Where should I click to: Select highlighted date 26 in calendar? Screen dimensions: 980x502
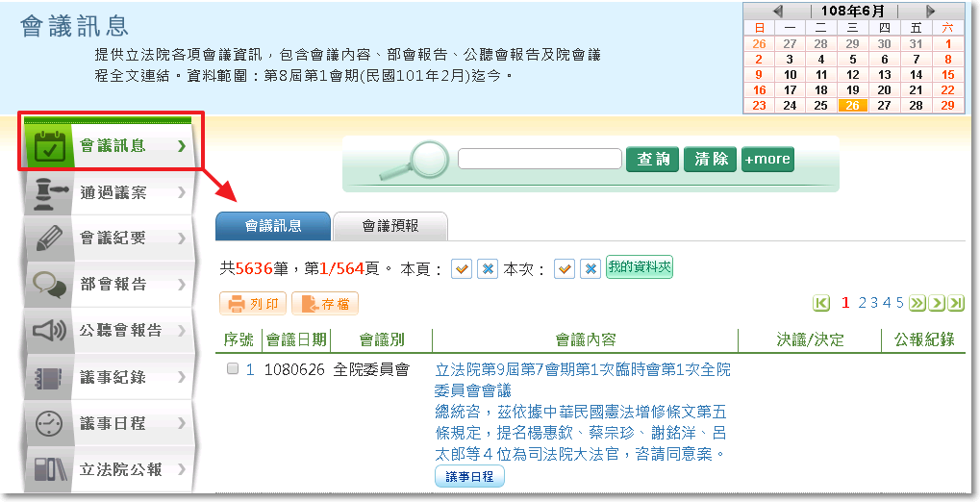852,106
